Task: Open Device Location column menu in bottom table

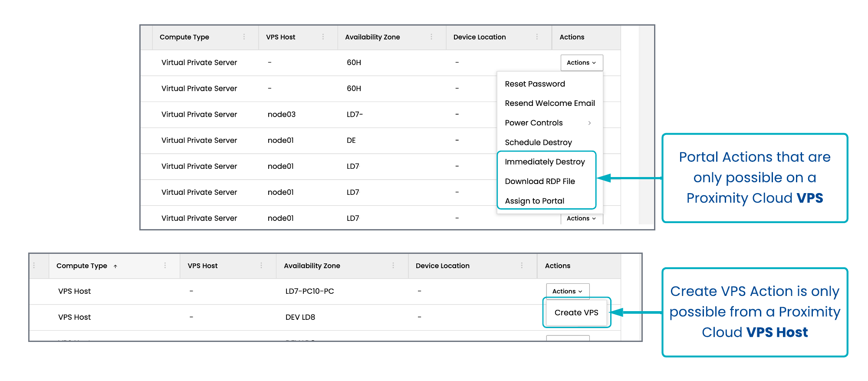Action: (x=522, y=265)
